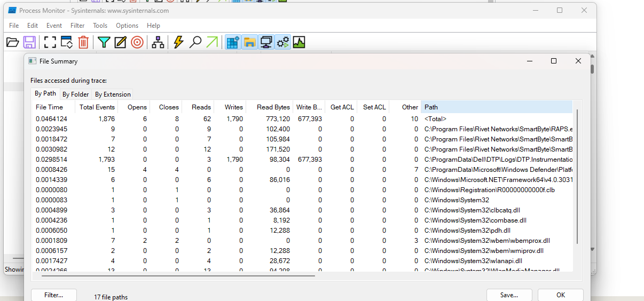Viewport: 644px width, 301px height.
Task: Open the Filter menu
Action: click(77, 26)
